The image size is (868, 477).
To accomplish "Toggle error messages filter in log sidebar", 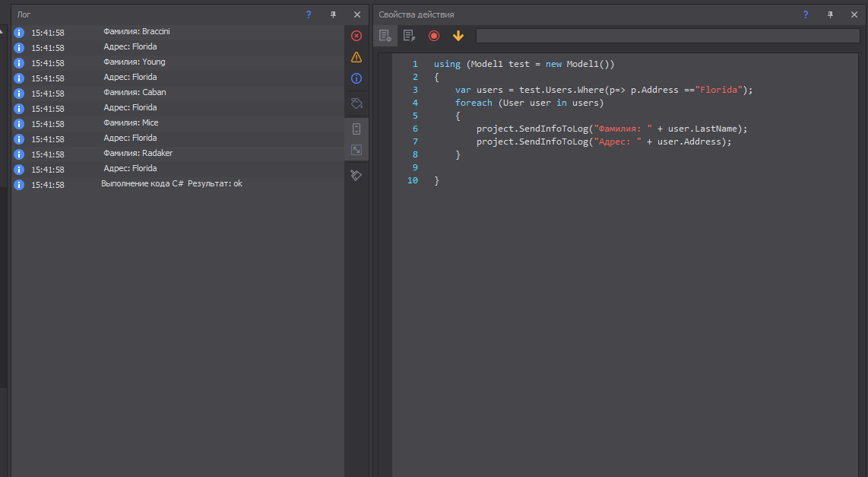I will coord(356,36).
